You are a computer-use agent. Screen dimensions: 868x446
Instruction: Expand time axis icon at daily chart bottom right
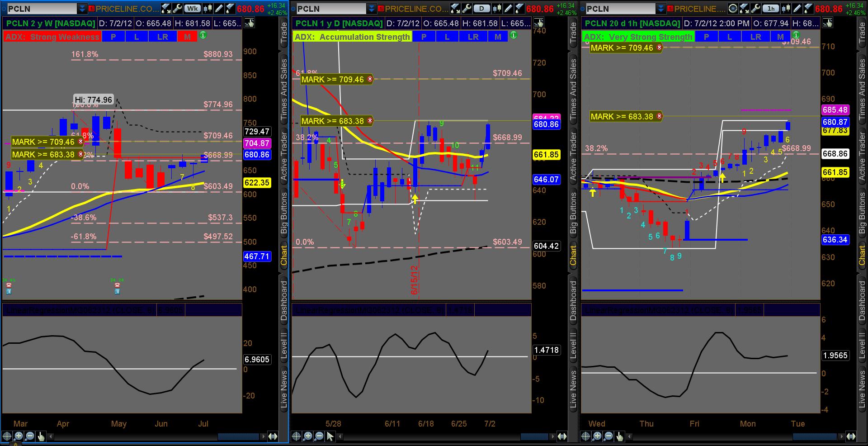562,437
